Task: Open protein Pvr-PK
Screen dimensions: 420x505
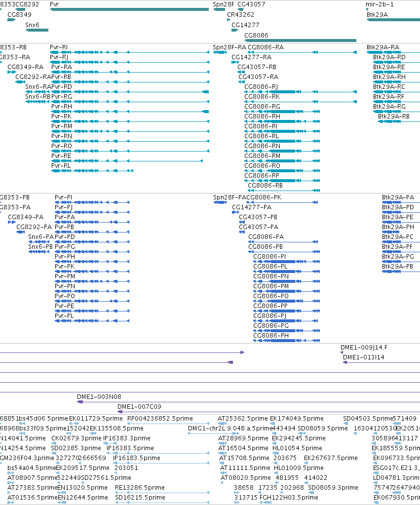Action: coord(65,267)
